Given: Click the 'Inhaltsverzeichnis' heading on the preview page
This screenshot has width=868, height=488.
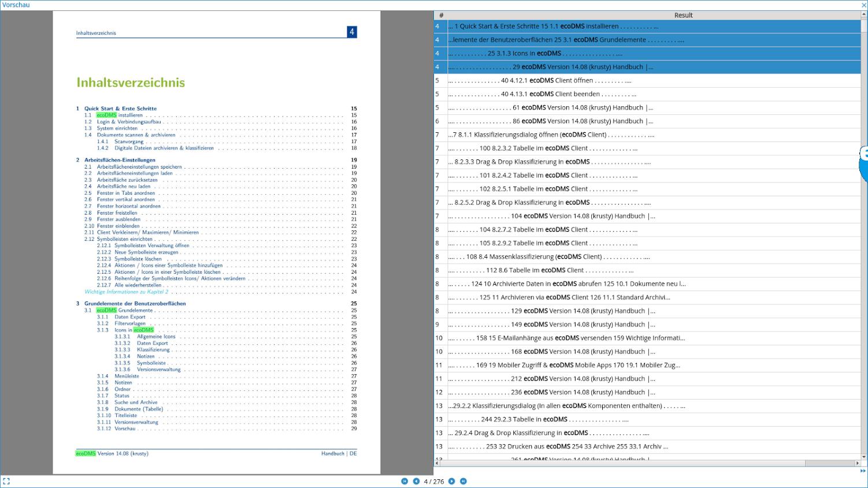Looking at the screenshot, I should [131, 83].
